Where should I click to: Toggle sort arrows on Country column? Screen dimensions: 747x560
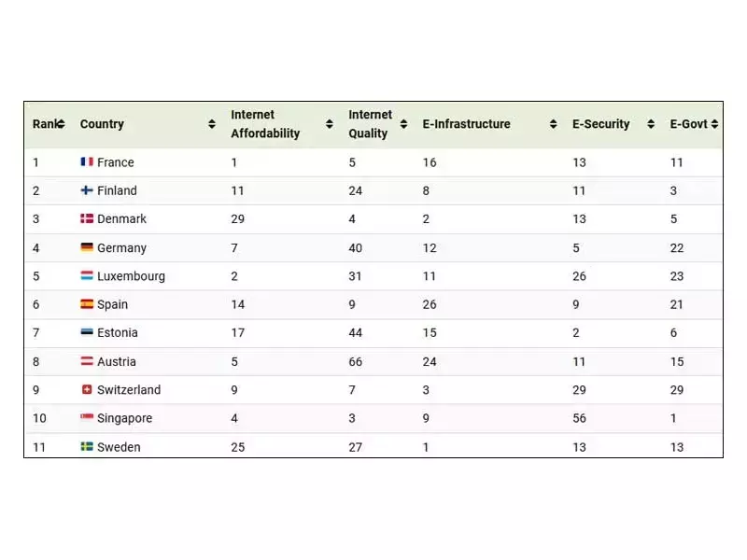[212, 124]
